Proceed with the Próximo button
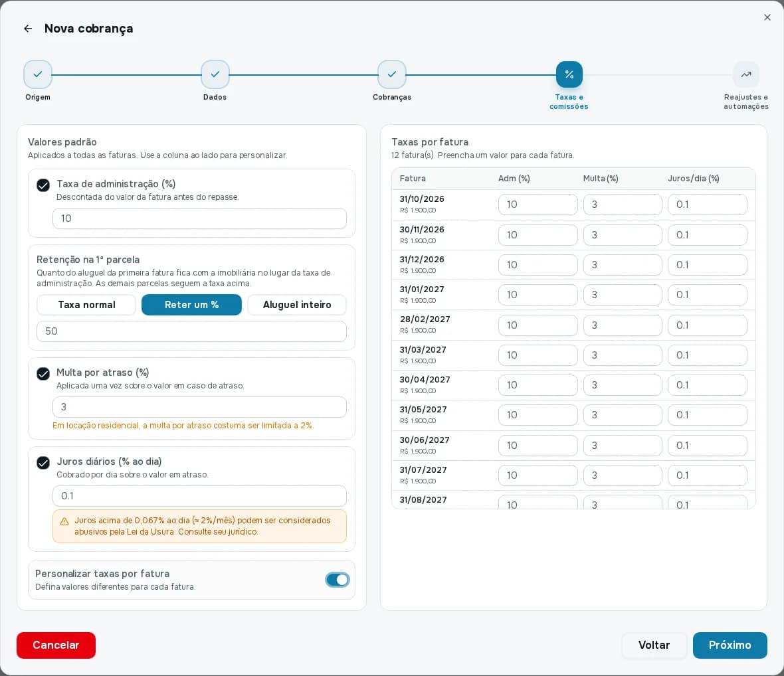Screen dimensions: 784x676 (x=730, y=645)
